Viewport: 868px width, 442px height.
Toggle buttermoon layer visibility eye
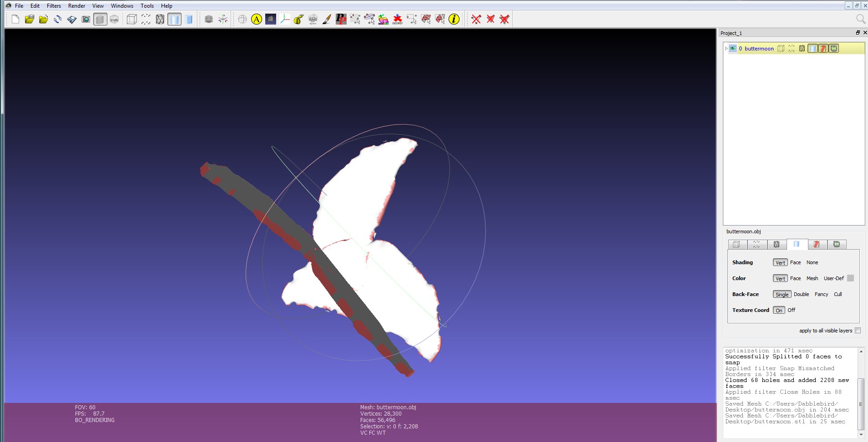[733, 48]
